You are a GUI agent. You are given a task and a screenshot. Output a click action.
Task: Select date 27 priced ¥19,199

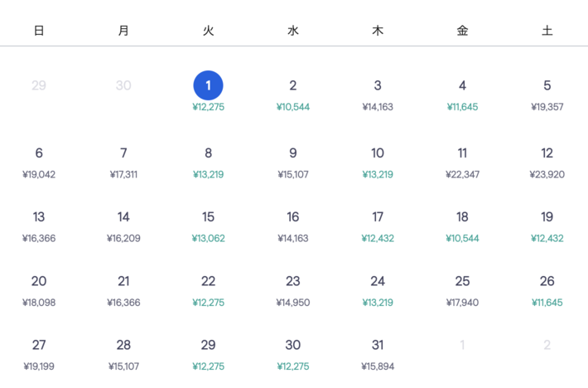pyautogui.click(x=39, y=354)
